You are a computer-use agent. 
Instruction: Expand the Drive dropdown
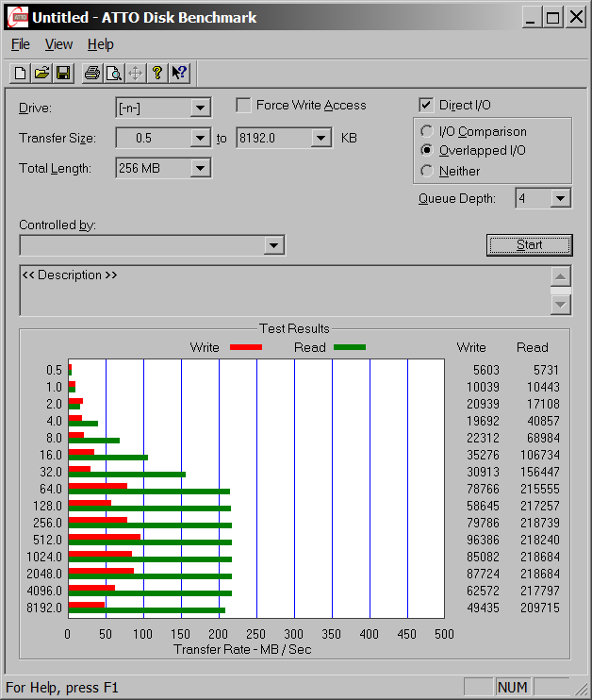tap(200, 108)
